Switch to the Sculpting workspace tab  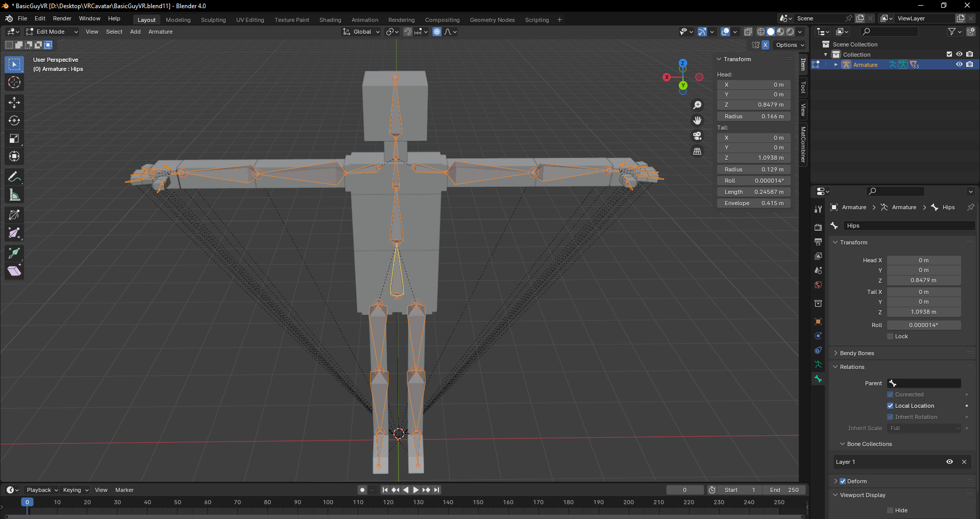coord(213,20)
